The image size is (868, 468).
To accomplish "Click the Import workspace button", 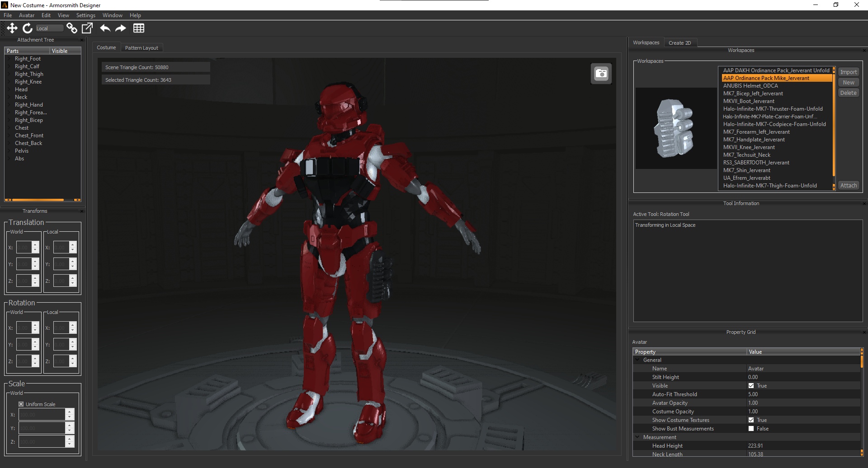I will coord(849,72).
